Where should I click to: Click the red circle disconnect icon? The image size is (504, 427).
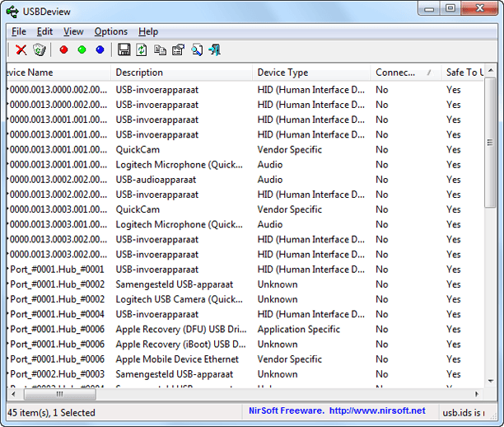point(63,49)
